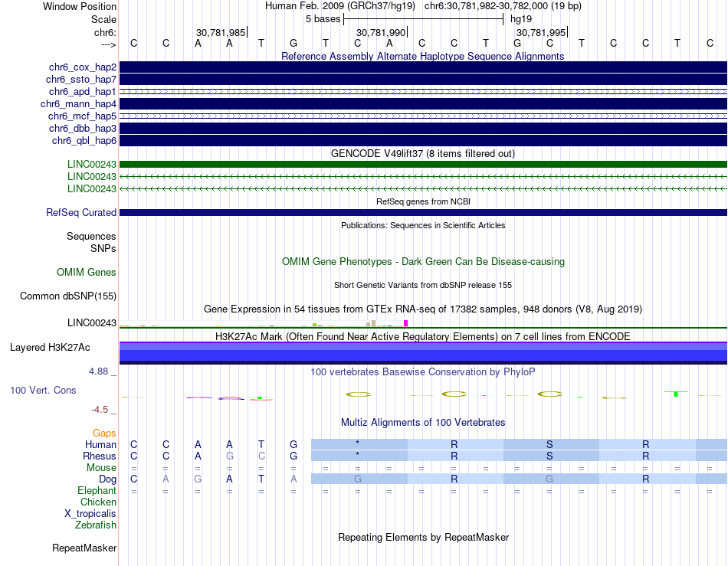Click the 30,781,985 ruler position marker
The width and height of the screenshot is (728, 566).
221,32
